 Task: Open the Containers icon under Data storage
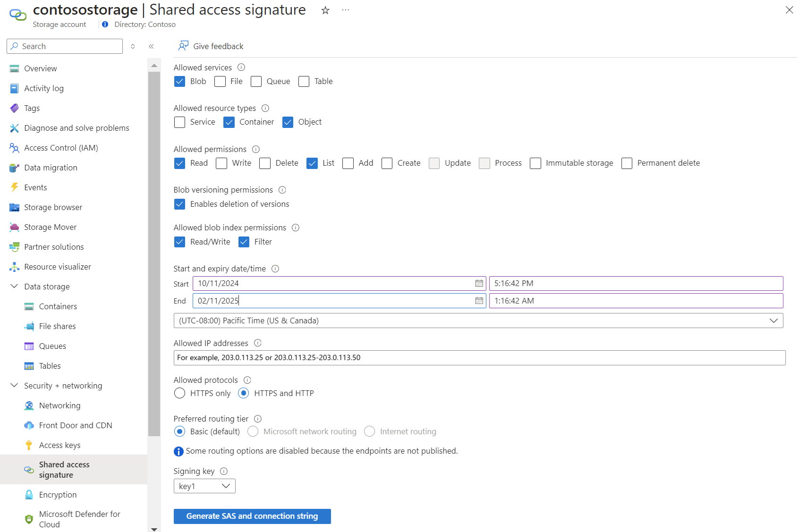click(29, 306)
